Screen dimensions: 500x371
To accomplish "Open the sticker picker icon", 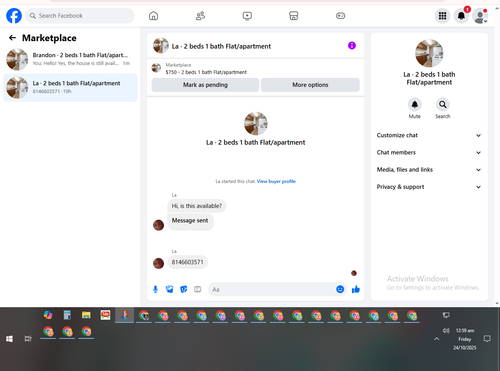I will point(184,289).
